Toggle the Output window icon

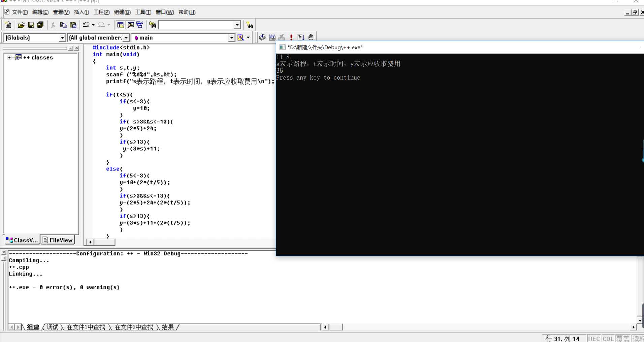pyautogui.click(x=131, y=25)
